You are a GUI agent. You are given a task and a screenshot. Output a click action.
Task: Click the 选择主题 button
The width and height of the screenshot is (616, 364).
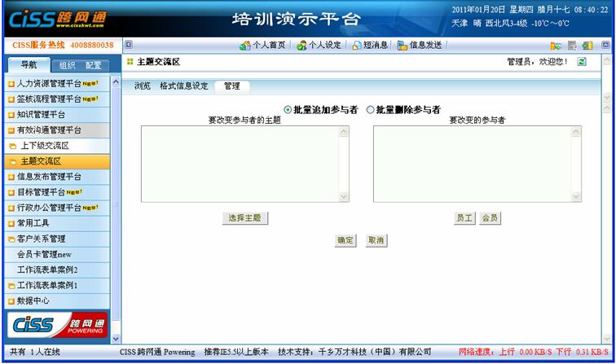(245, 218)
